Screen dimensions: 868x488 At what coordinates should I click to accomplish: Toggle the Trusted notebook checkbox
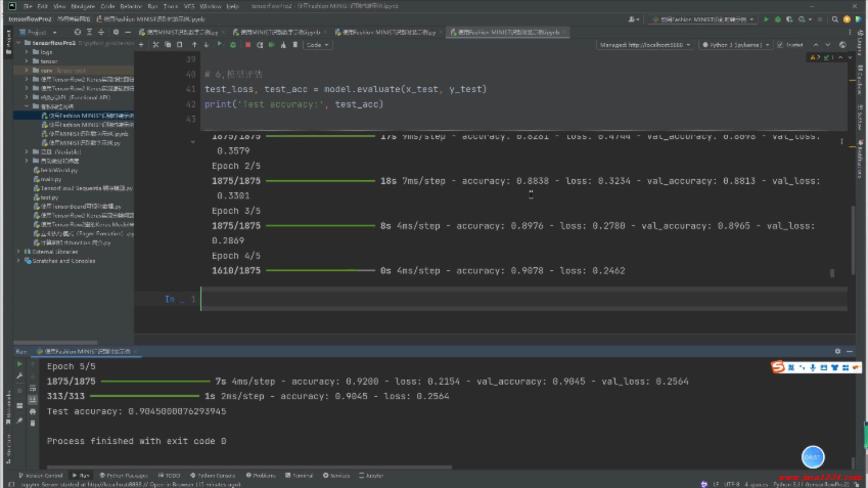(780, 45)
